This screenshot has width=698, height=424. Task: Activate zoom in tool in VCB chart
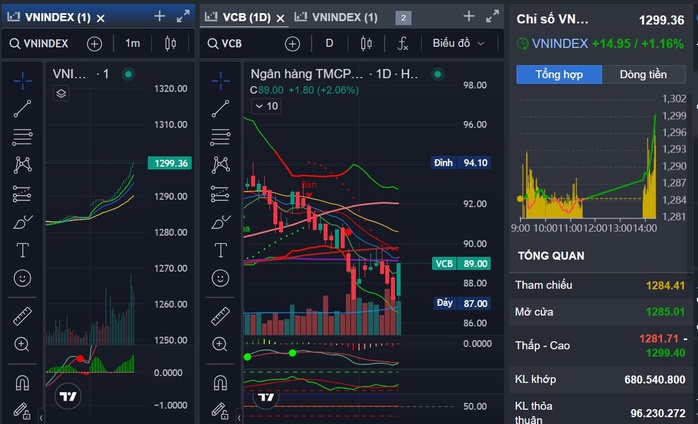[x=220, y=344]
